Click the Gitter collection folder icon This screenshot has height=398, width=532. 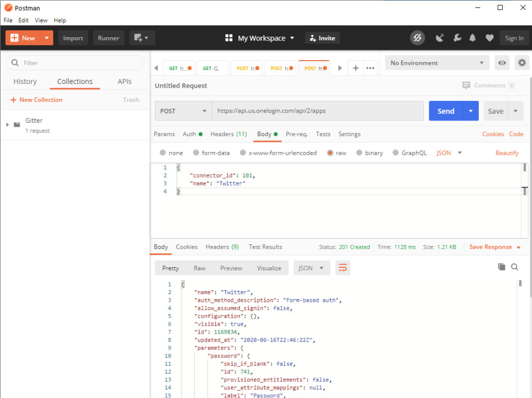16,125
